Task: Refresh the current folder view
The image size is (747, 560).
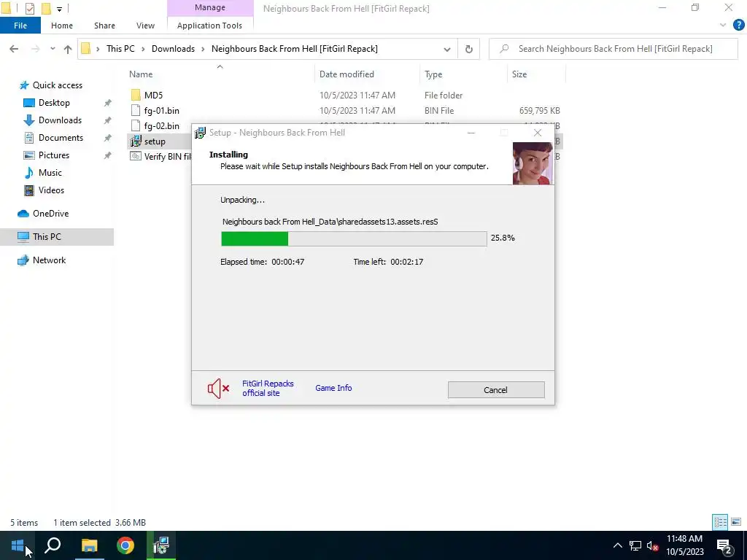Action: click(469, 49)
